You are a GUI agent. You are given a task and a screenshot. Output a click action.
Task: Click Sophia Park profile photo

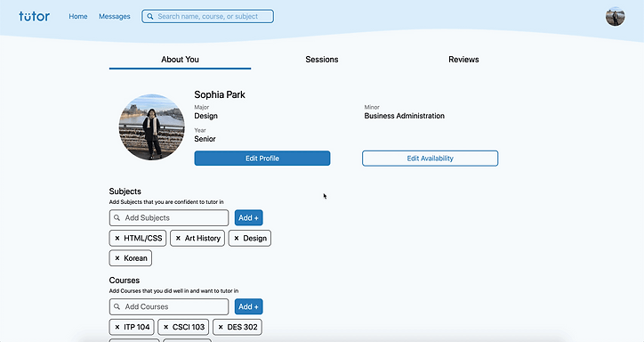(x=151, y=127)
